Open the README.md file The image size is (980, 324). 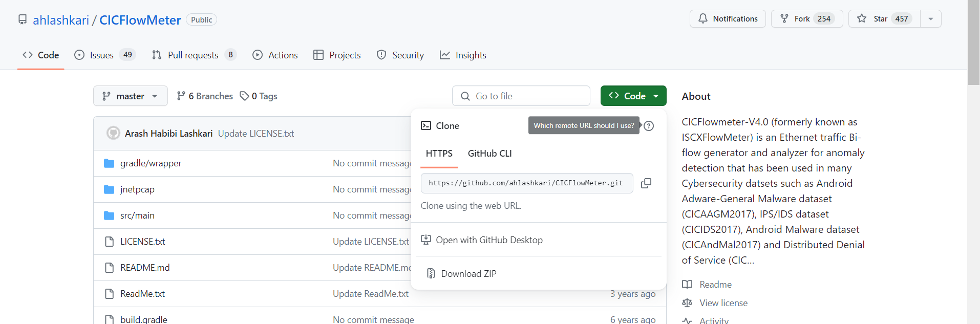[145, 268]
